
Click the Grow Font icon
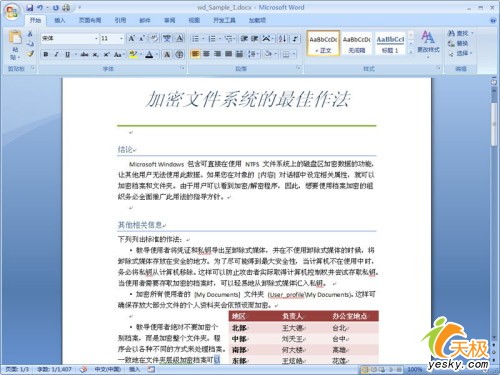132,38
